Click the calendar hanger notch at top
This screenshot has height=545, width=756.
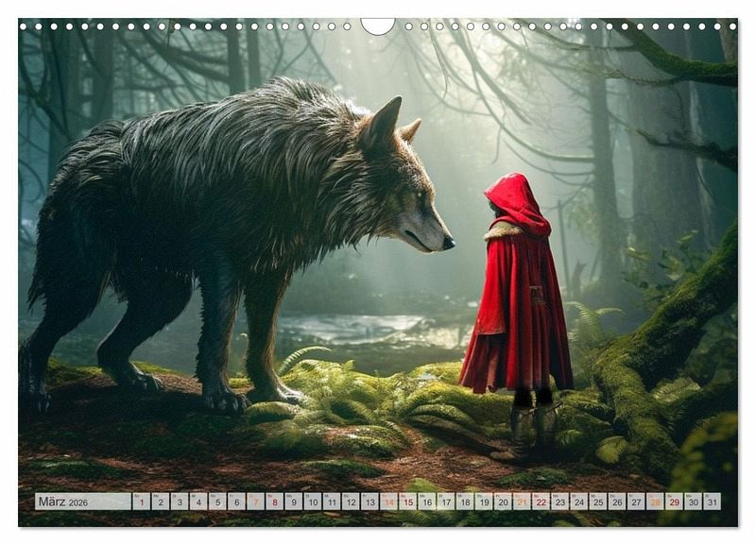tap(378, 26)
